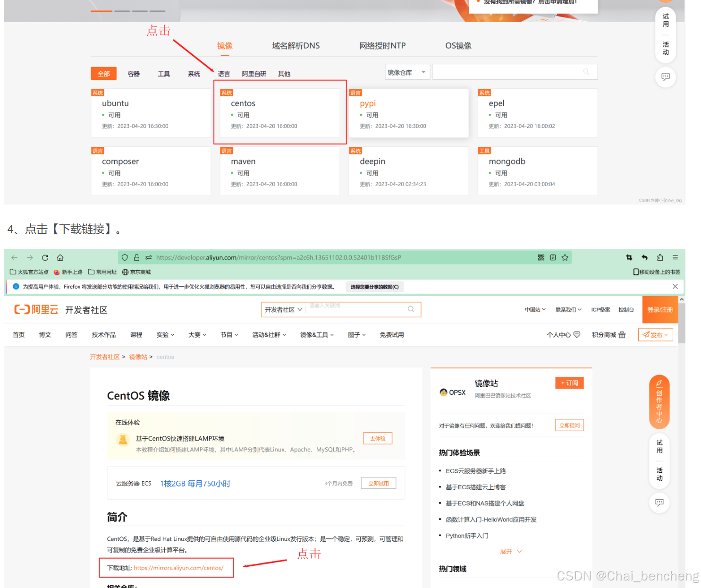Go to Firefox home page icon
The height and width of the screenshot is (588, 701).
60,257
